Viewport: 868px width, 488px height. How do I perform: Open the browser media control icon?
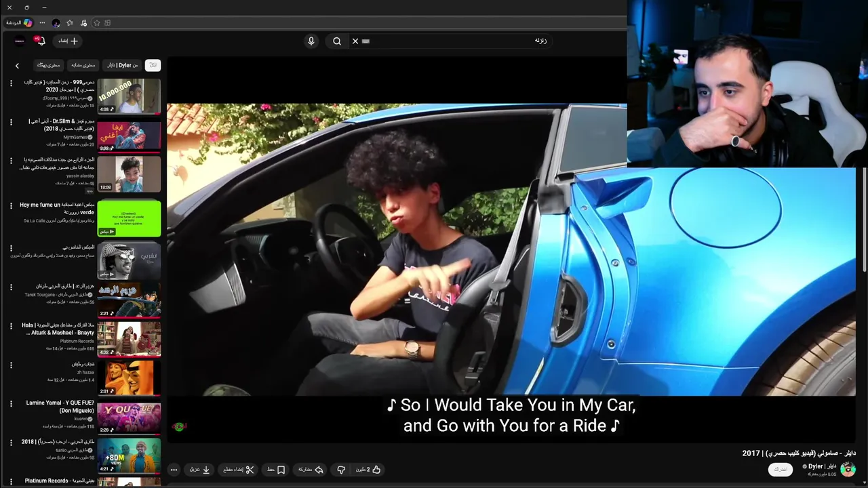click(x=83, y=22)
